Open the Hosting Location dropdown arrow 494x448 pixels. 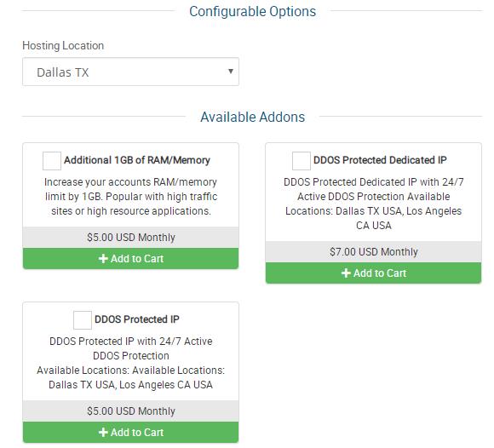point(231,72)
